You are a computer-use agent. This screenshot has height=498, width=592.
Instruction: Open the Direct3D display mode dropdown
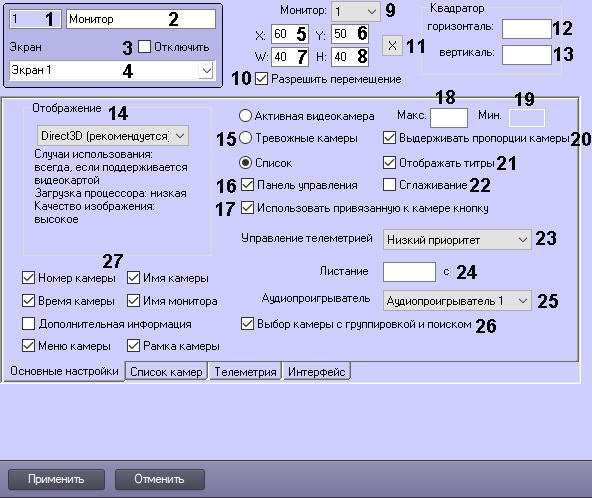click(113, 136)
